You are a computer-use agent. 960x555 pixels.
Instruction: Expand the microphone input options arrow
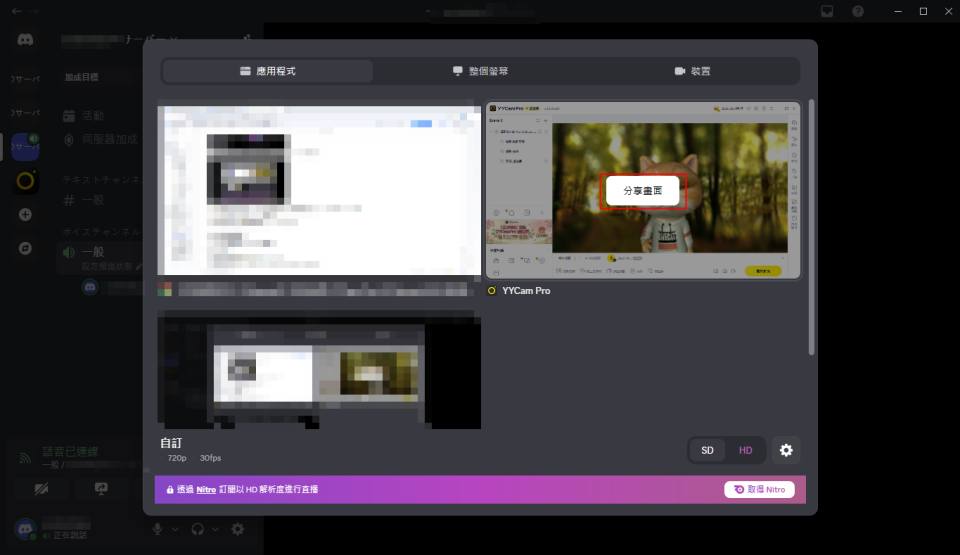pyautogui.click(x=176, y=529)
